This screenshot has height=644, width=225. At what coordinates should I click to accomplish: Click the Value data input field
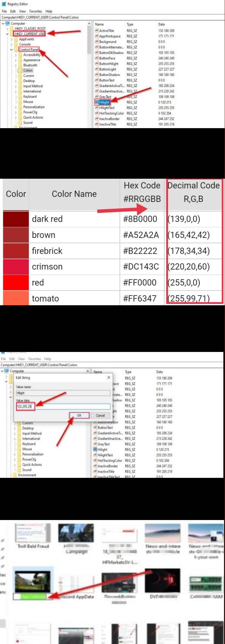pyautogui.click(x=63, y=406)
